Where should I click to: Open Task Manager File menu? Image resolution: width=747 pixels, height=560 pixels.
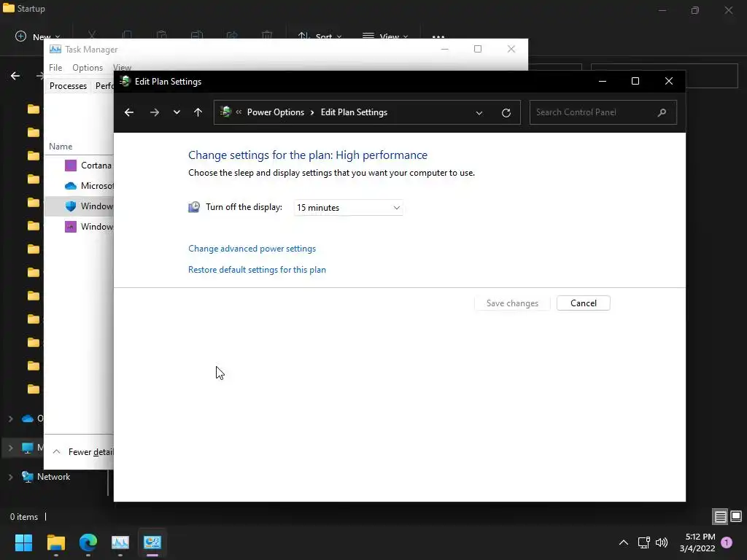pyautogui.click(x=55, y=68)
